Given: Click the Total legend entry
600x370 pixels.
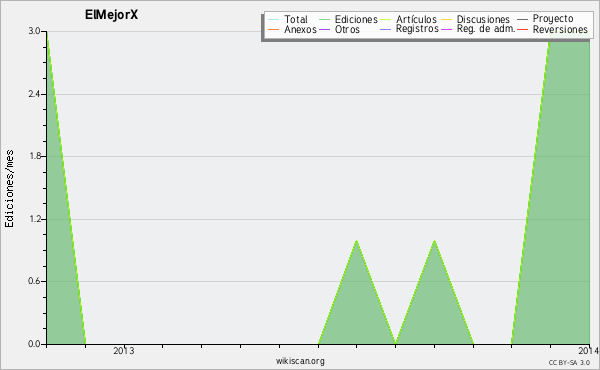Looking at the screenshot, I should [288, 19].
